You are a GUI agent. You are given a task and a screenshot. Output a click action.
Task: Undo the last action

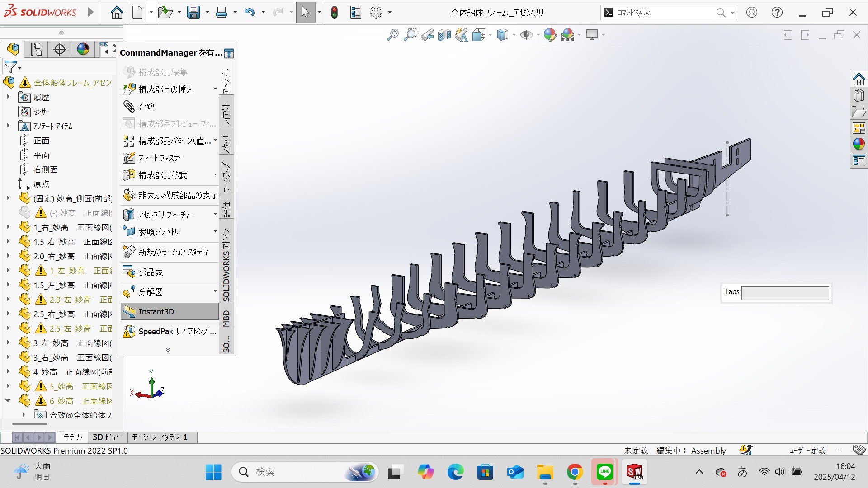click(250, 12)
